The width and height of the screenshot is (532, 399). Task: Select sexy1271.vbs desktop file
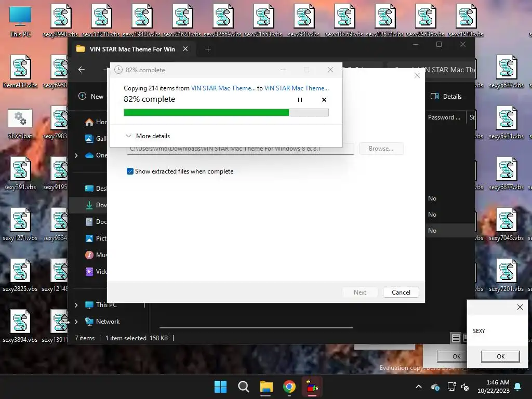click(x=20, y=224)
